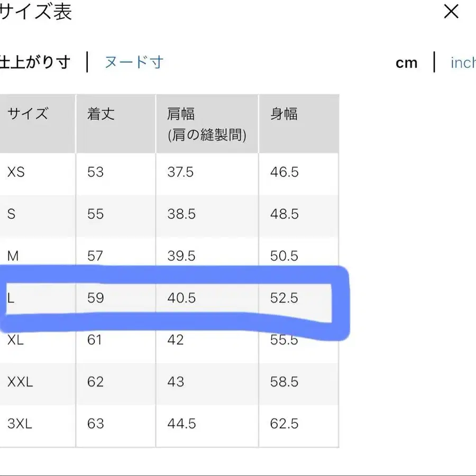Close the サイズ表 popup
Viewport: 476px width, 476px height.
click(451, 12)
